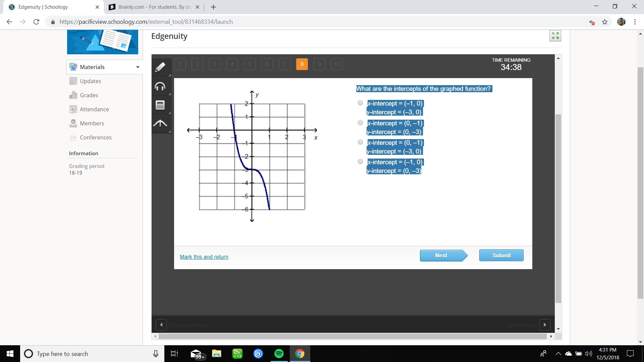Click the Next Activity arrow button

(545, 325)
